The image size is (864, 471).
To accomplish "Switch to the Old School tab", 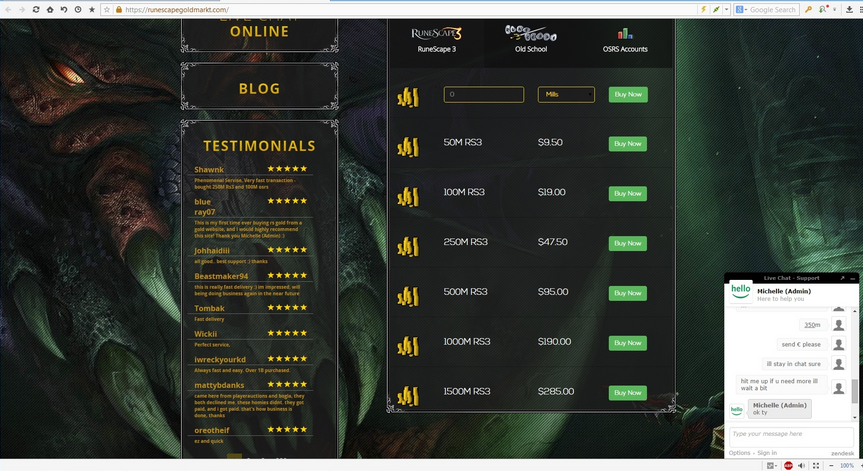I will [531, 40].
